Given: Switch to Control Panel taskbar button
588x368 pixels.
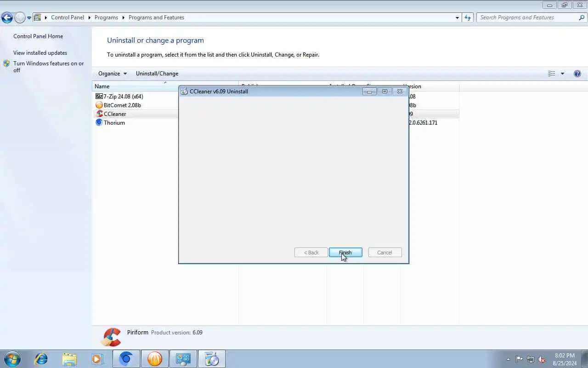Looking at the screenshot, I should pos(183,359).
